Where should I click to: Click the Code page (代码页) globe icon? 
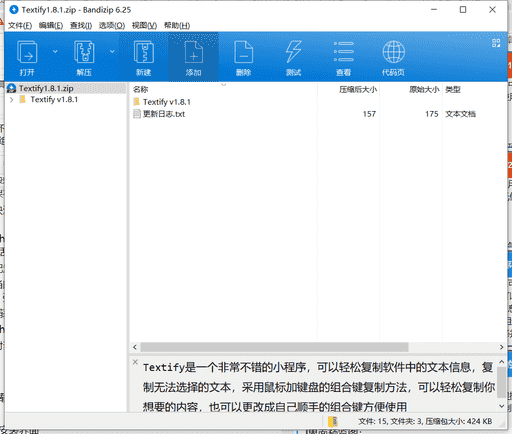[394, 52]
